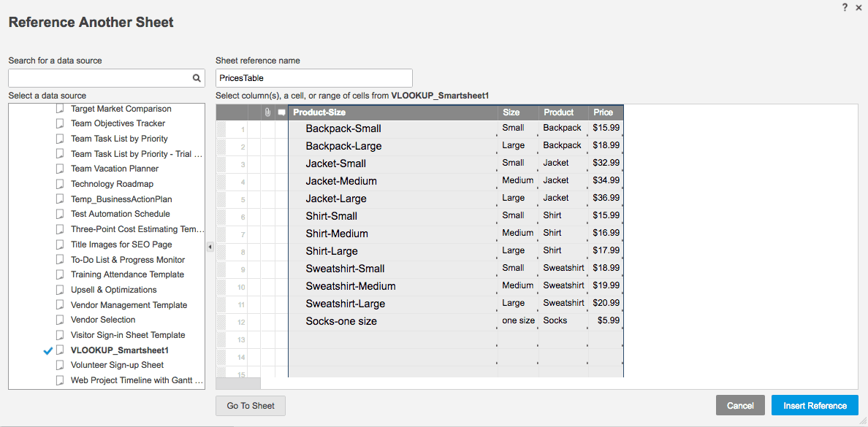
Task: Click the search magnifier icon
Action: click(197, 78)
